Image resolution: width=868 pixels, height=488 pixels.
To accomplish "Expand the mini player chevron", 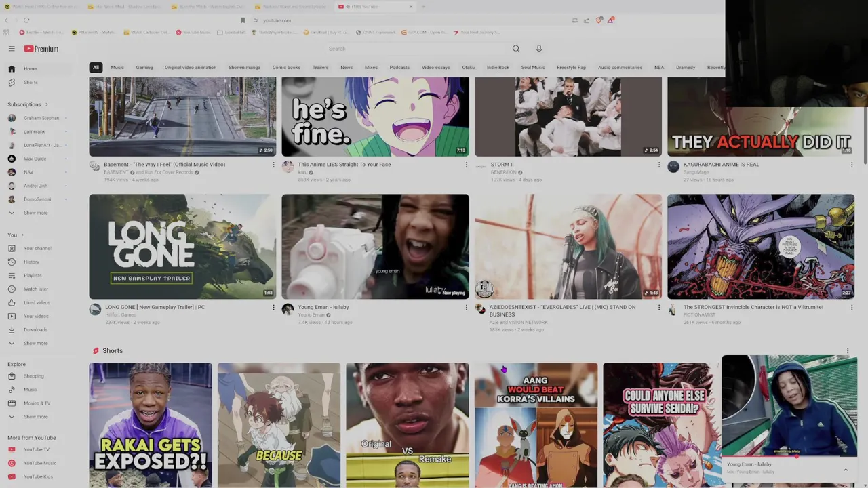I will [x=846, y=470].
